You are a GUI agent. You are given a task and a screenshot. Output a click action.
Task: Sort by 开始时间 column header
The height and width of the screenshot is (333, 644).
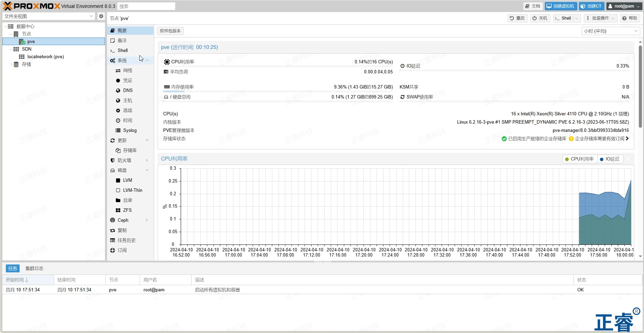(28, 280)
